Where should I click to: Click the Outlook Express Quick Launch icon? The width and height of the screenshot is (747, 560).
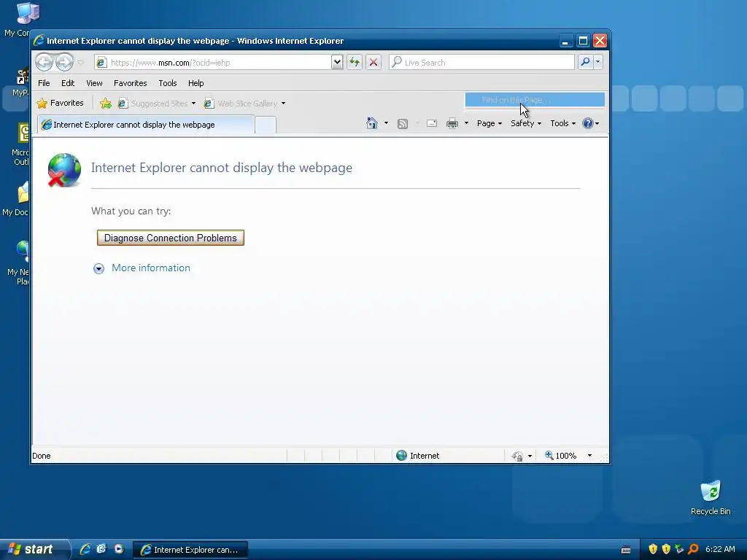(x=101, y=549)
